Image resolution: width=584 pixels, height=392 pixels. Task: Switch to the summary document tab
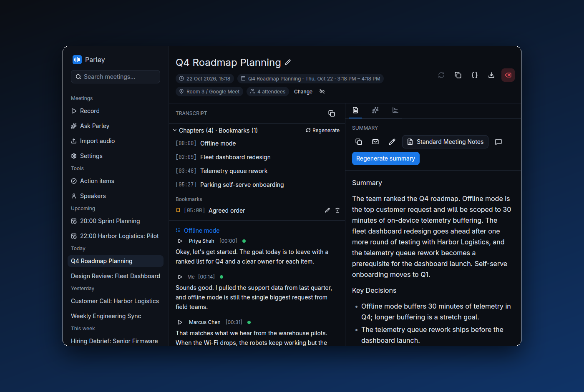pos(355,111)
